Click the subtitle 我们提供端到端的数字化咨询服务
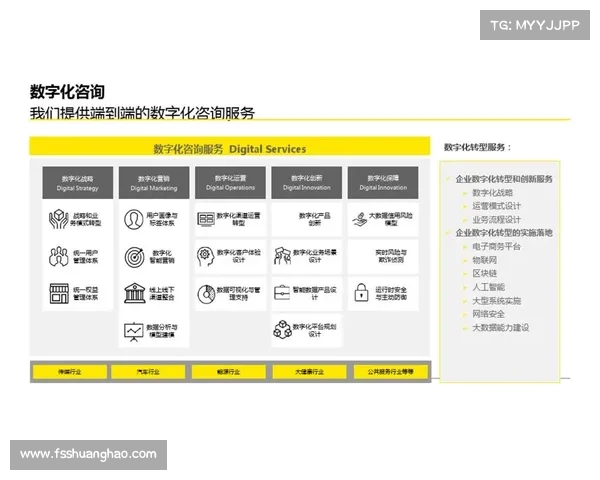Screen dimensions: 600x480 point(142,113)
